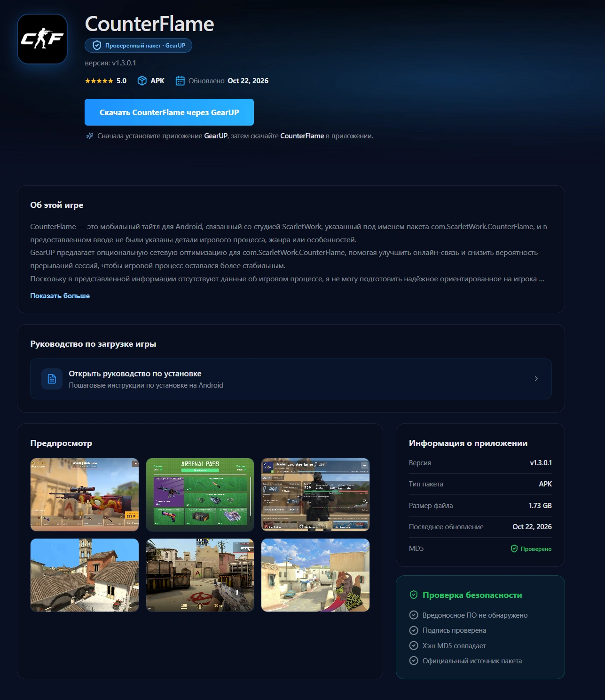This screenshot has height=700, width=605.
Task: Click the green MD5 verified shield icon
Action: (514, 549)
